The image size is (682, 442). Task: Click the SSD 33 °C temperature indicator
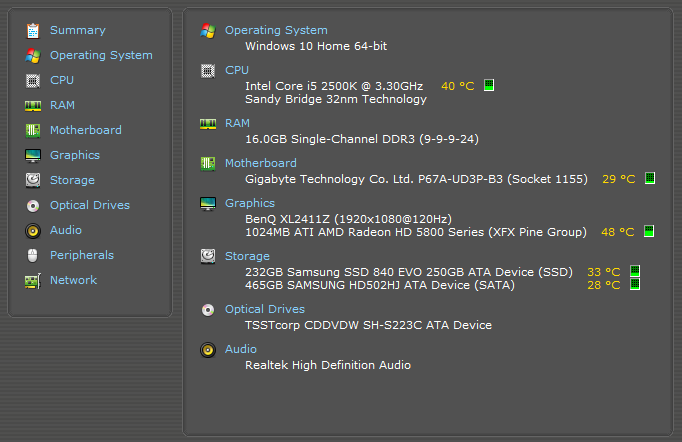tap(635, 271)
